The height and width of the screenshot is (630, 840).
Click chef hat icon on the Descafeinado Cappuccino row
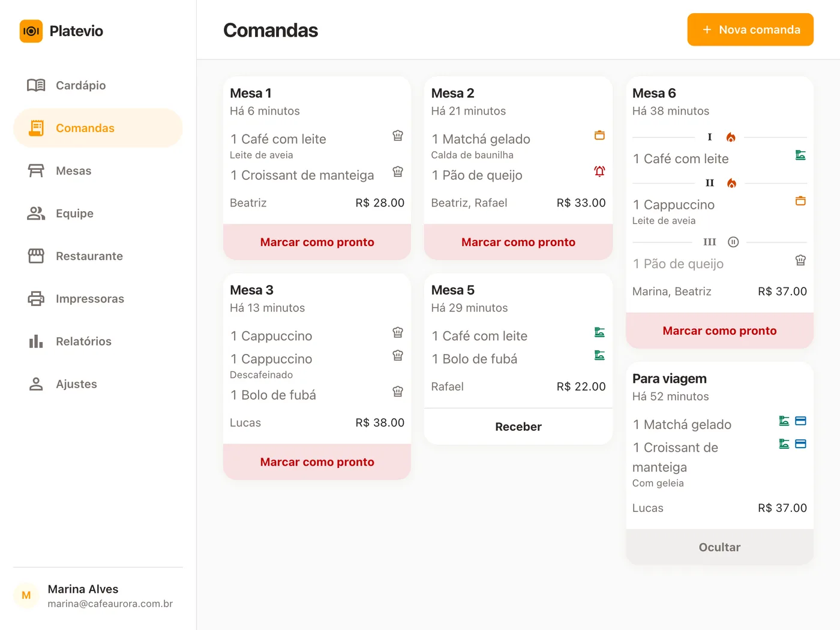398,356
